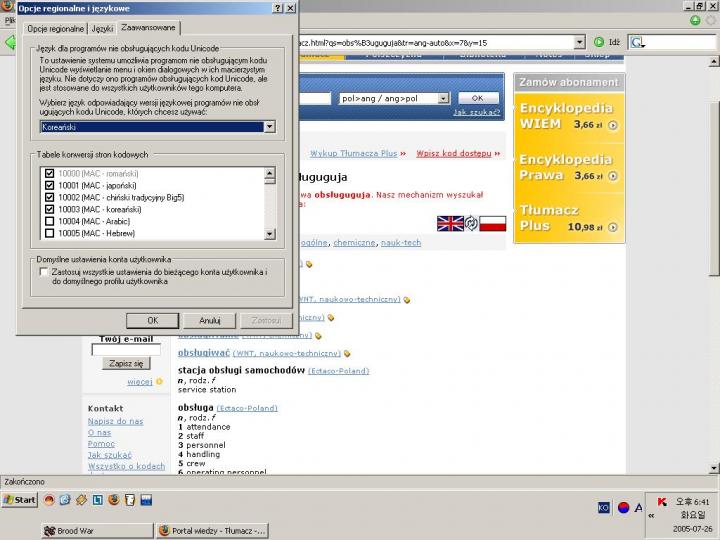Click the Anuluj button
This screenshot has width=720, height=540.
click(x=210, y=321)
